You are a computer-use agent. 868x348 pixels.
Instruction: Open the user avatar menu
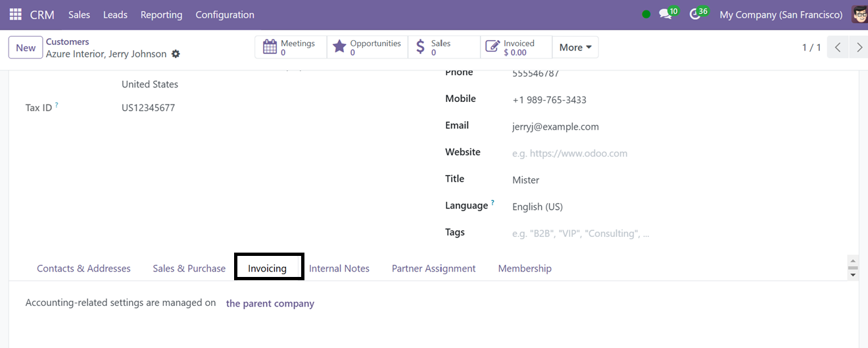859,14
